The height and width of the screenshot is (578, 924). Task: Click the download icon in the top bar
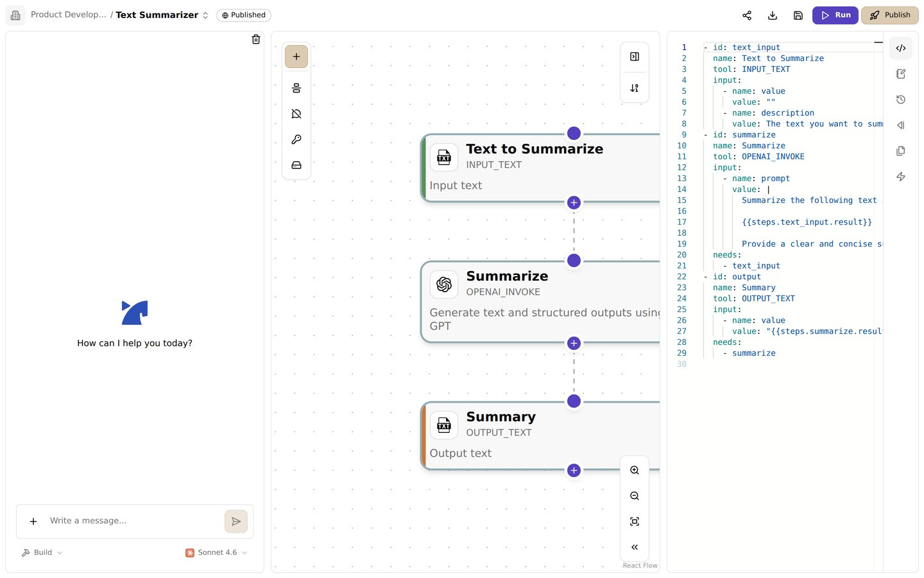(x=773, y=15)
